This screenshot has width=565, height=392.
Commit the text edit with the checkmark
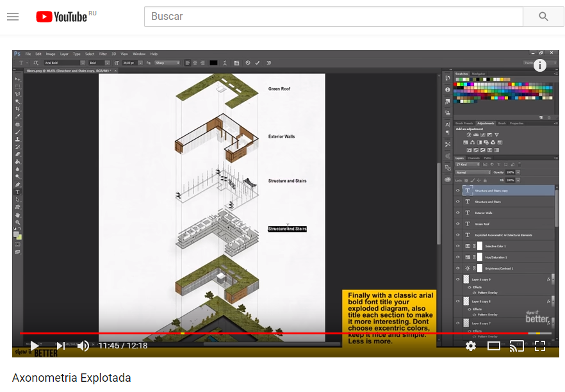coord(258,63)
